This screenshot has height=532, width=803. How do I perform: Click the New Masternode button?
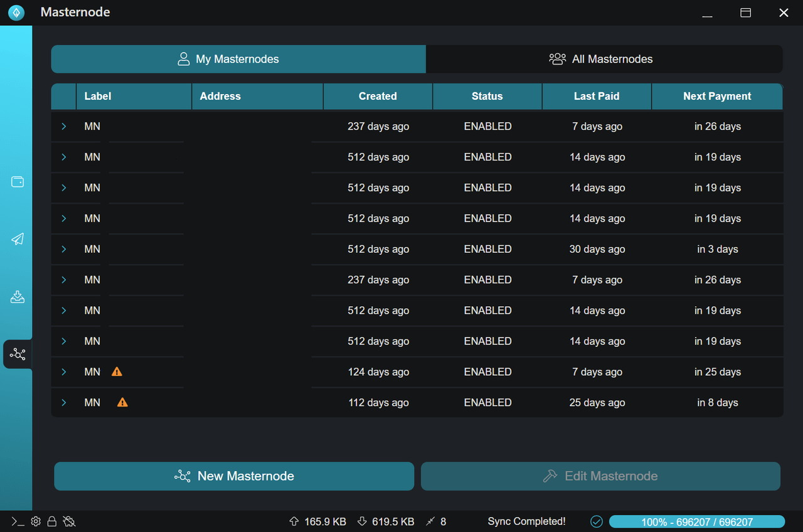point(234,476)
